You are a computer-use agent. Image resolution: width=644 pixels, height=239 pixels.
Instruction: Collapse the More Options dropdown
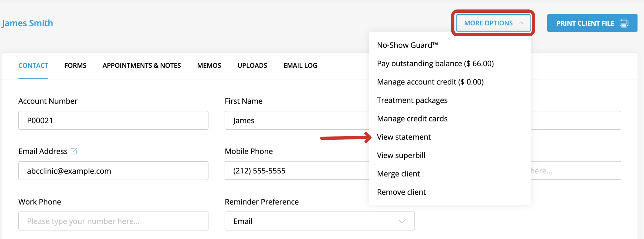point(493,23)
